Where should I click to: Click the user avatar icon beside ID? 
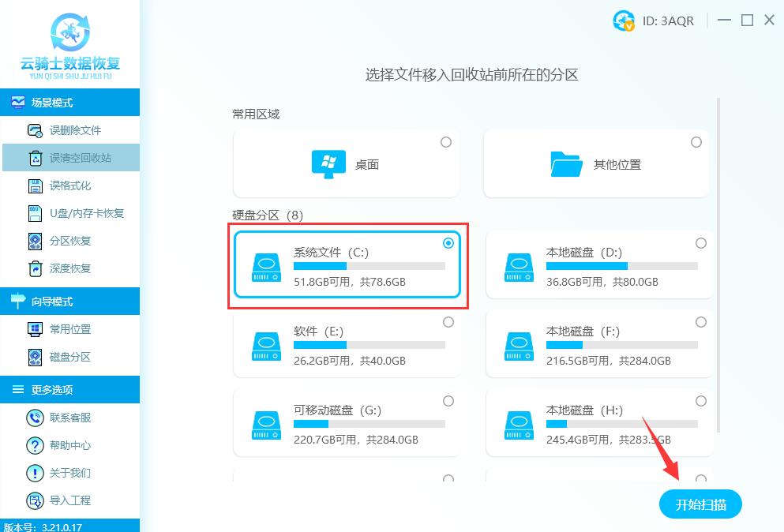pyautogui.click(x=624, y=21)
